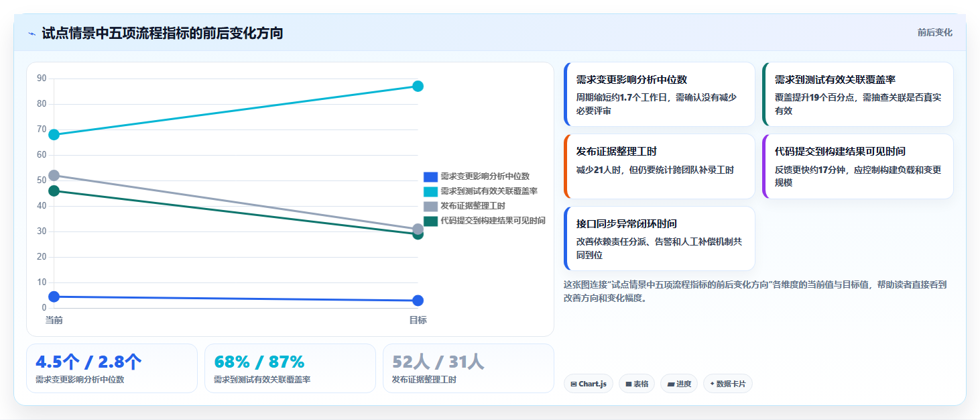
Task: Click the 目标 x-axis label
Action: point(418,320)
